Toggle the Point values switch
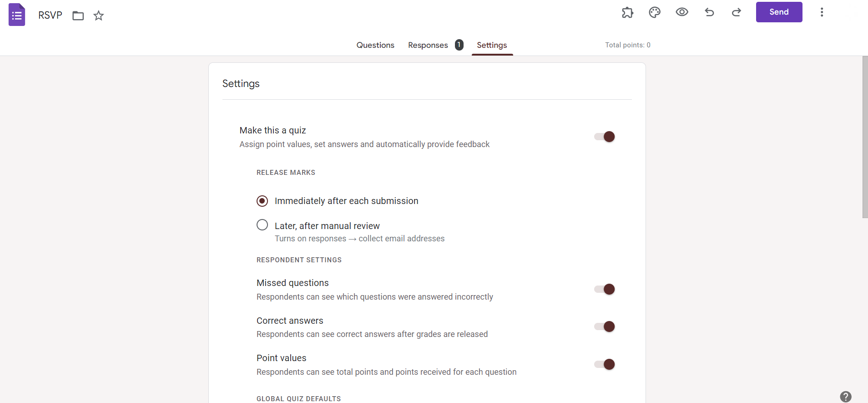Image resolution: width=868 pixels, height=403 pixels. 605,364
